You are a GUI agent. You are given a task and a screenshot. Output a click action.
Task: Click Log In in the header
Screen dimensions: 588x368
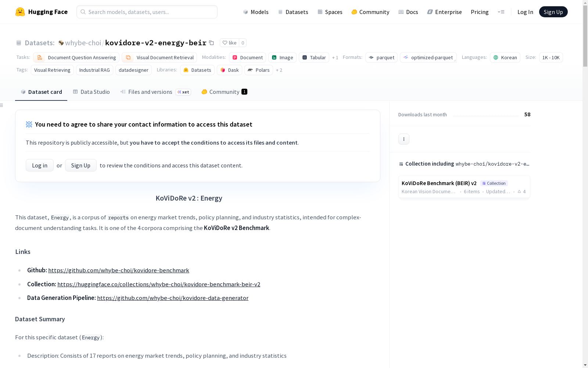pyautogui.click(x=525, y=12)
